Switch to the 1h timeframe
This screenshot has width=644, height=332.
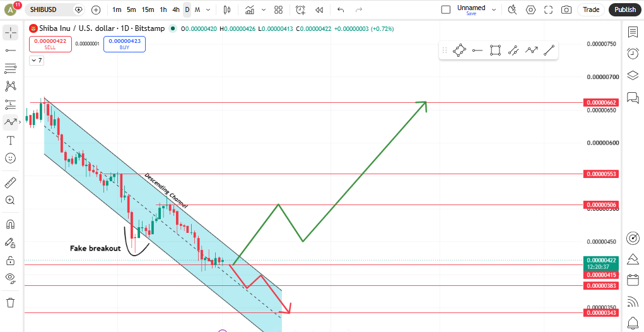coord(163,10)
